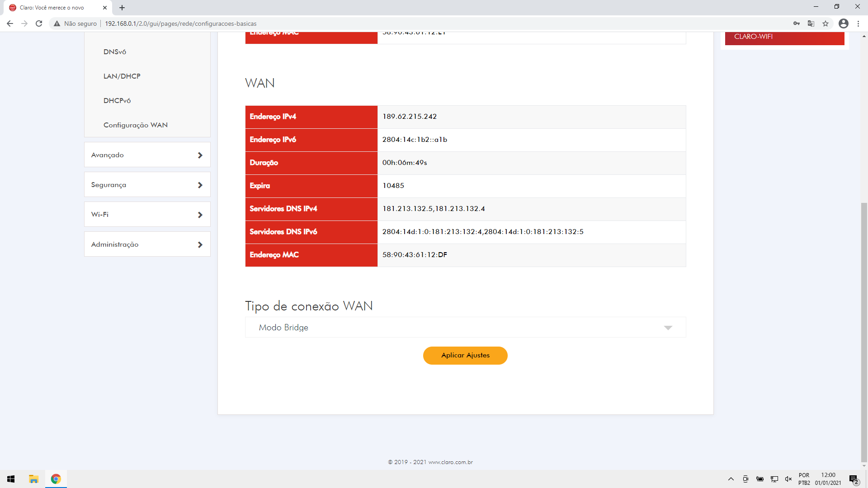The width and height of the screenshot is (868, 488).
Task: Open the Chrome profile avatar
Action: [843, 23]
